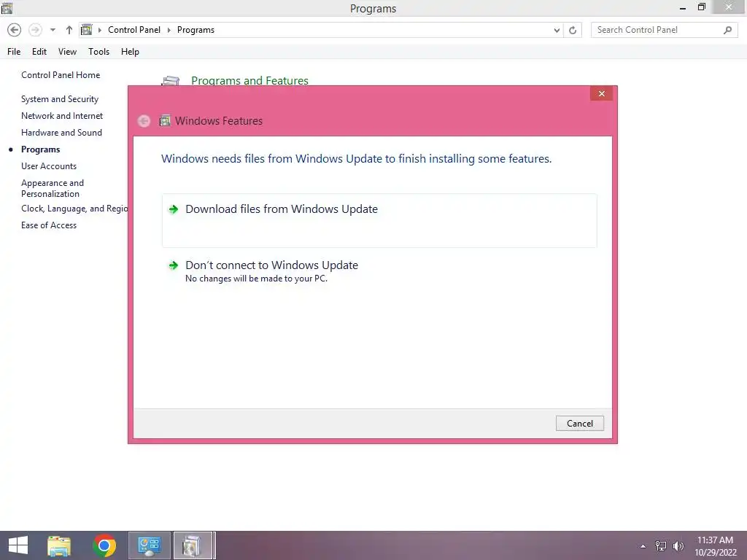
Task: Open the Programs and Features heading link
Action: (249, 80)
